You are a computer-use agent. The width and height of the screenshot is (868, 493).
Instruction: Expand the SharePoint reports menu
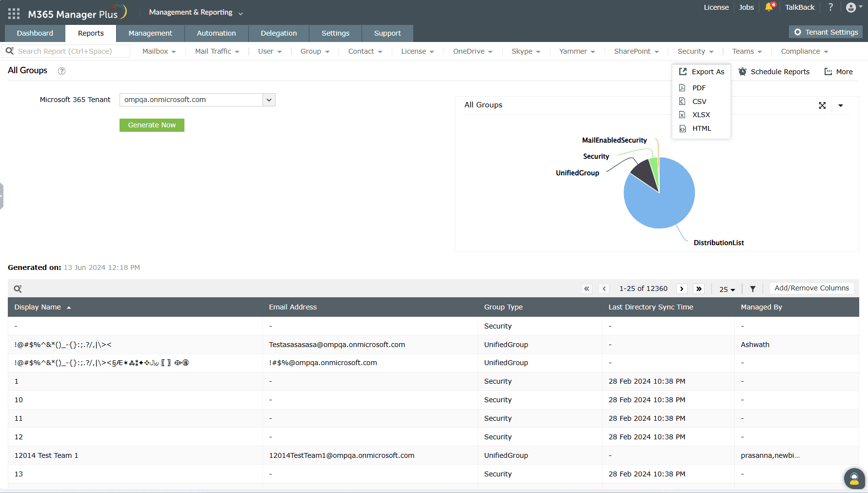pos(636,51)
